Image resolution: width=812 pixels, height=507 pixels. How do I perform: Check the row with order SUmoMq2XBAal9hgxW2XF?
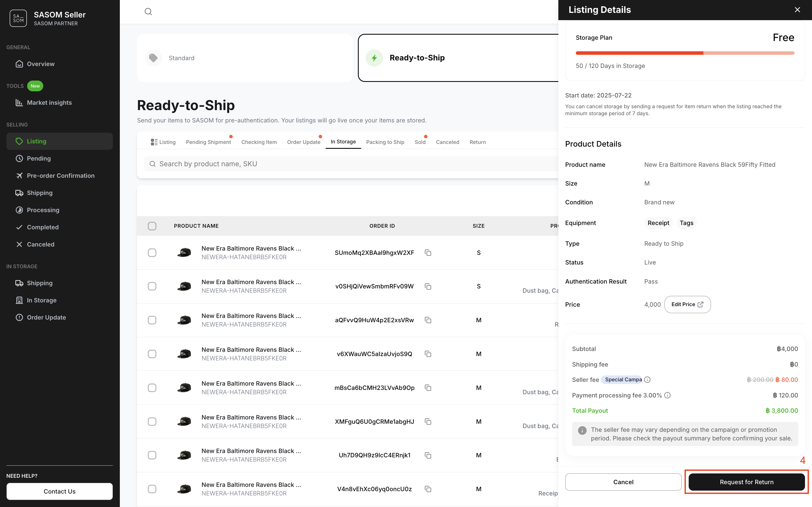tap(152, 252)
